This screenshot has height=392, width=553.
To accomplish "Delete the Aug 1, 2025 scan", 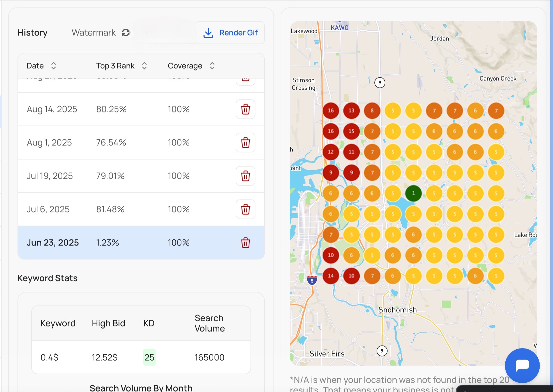I will [245, 143].
